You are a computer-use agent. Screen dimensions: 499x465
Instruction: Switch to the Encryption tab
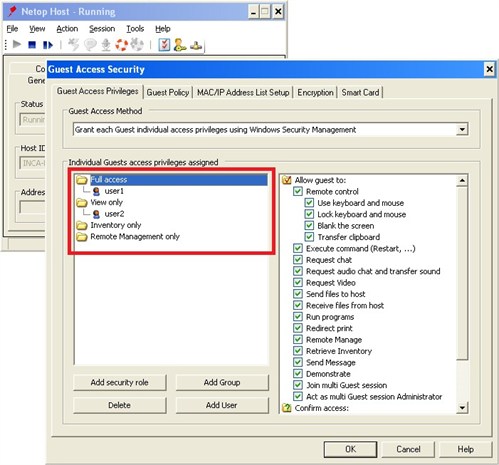click(315, 93)
